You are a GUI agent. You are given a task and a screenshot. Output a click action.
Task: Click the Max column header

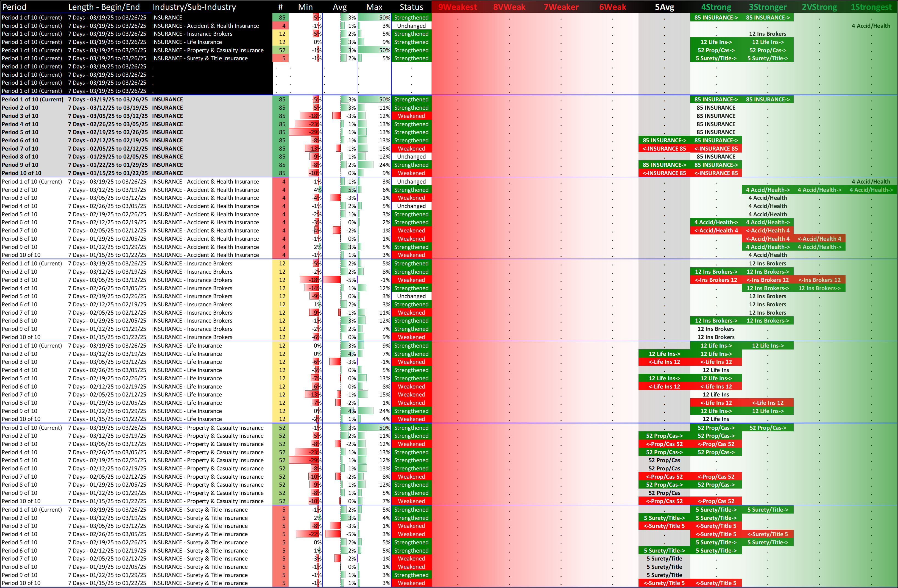click(374, 7)
